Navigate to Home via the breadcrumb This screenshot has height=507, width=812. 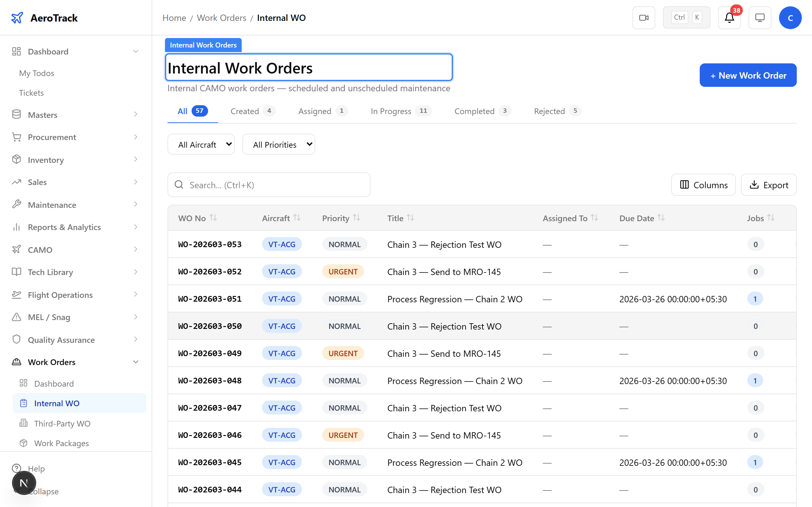tap(174, 18)
